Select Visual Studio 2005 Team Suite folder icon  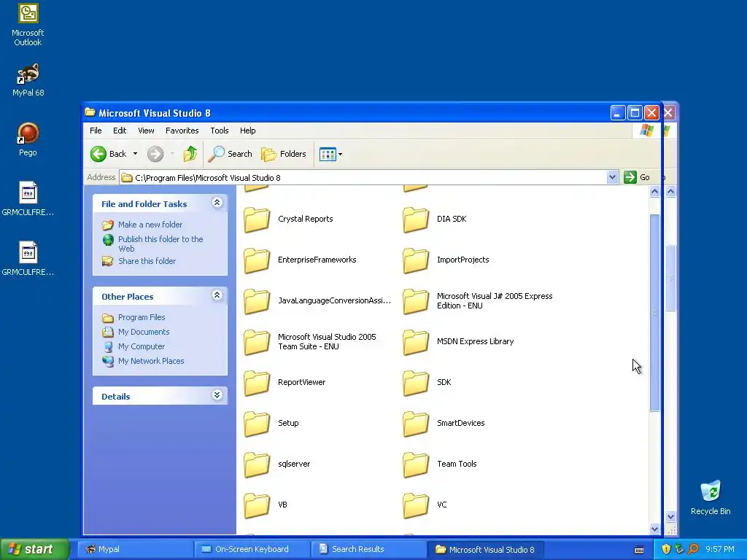point(257,343)
